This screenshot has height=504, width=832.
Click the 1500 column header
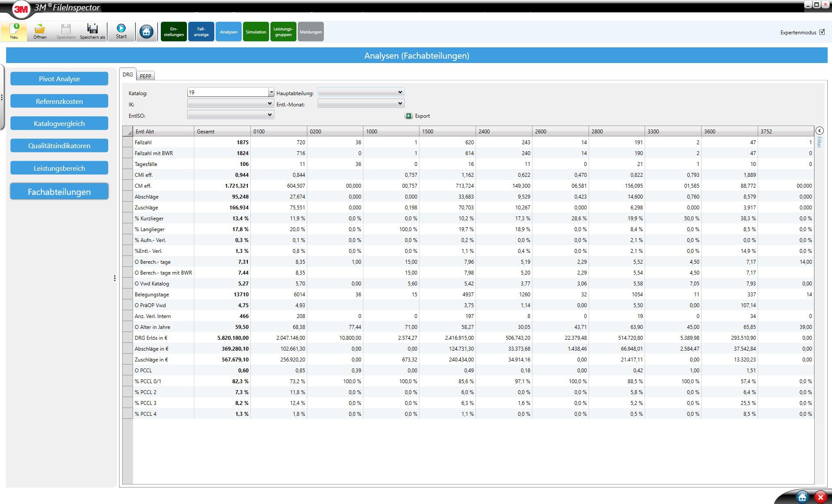click(447, 131)
